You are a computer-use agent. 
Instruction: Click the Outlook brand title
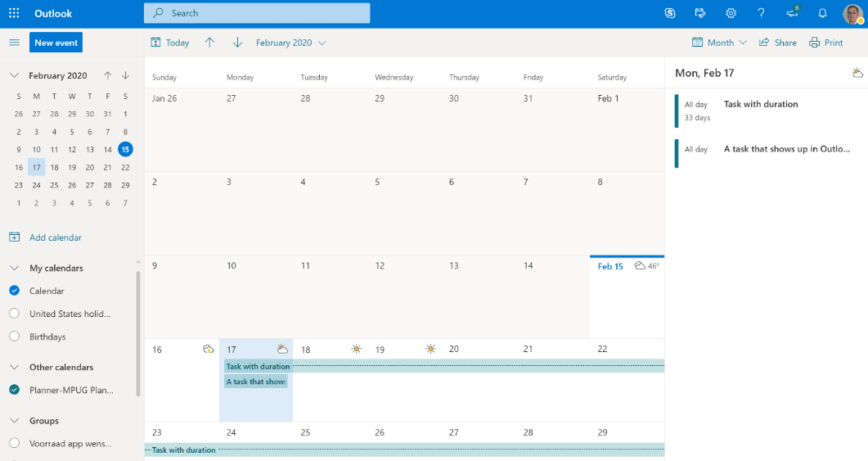click(x=53, y=13)
